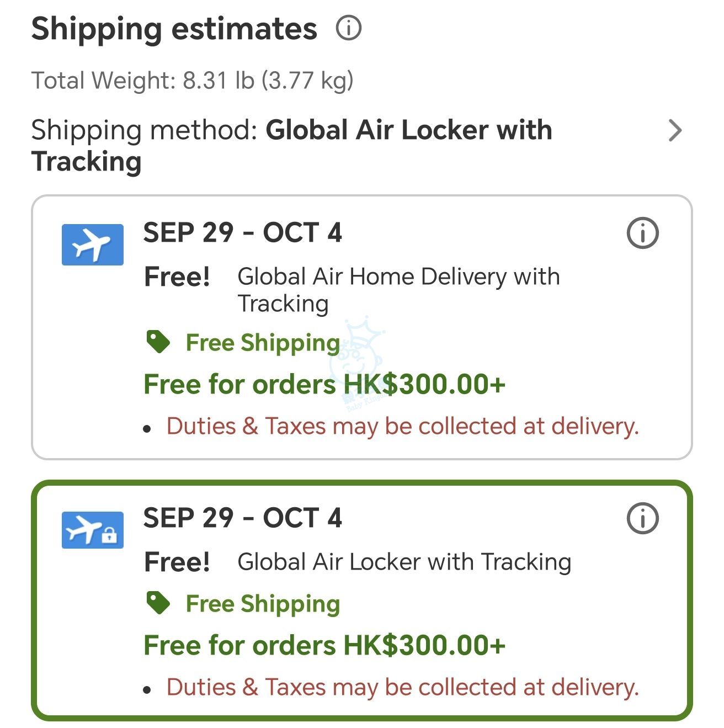
Task: Click Free for orders HK$300.00+ in first card
Action: (324, 384)
